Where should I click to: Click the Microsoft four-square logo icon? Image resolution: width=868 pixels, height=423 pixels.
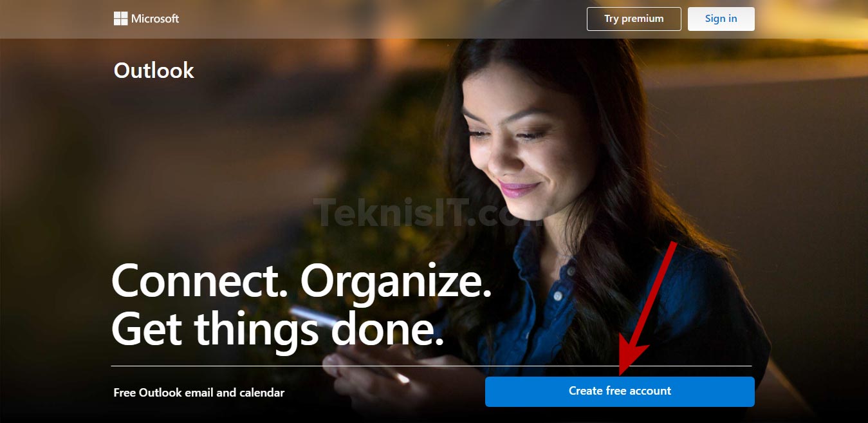click(121, 19)
